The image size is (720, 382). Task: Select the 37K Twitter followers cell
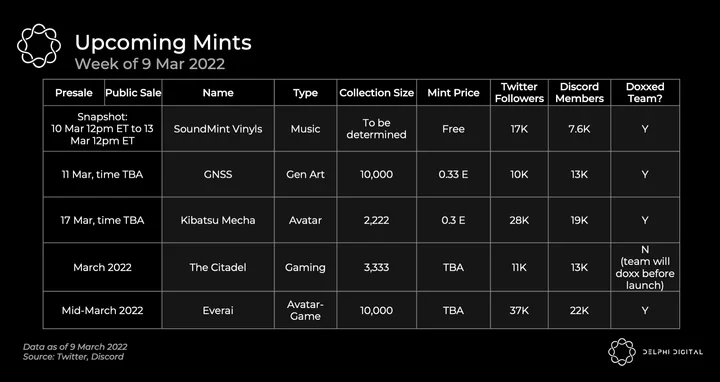519,310
